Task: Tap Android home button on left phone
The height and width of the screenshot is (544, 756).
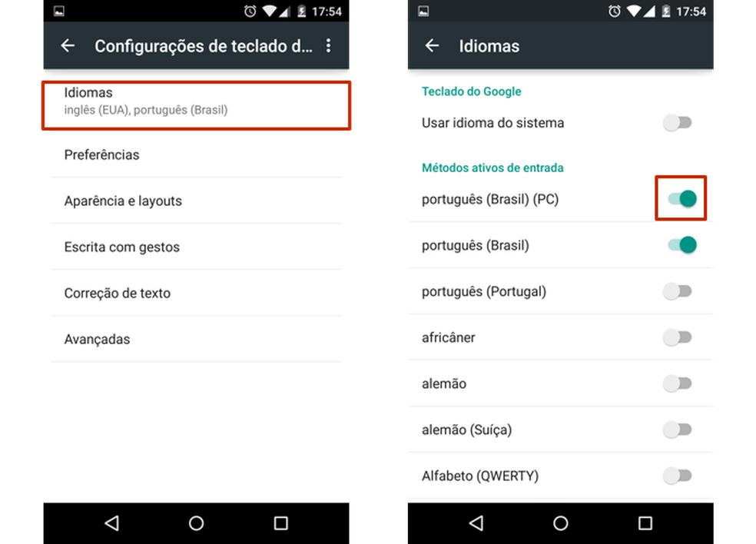Action: 196,523
